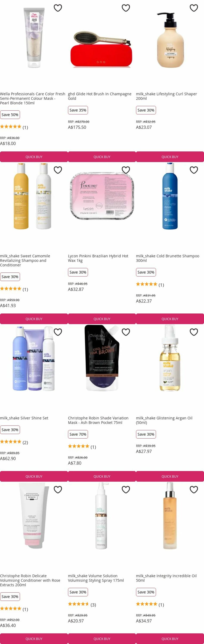The height and width of the screenshot is (644, 204).
Task: Quick buy the Wella Colour Mask
Action: [34, 157]
